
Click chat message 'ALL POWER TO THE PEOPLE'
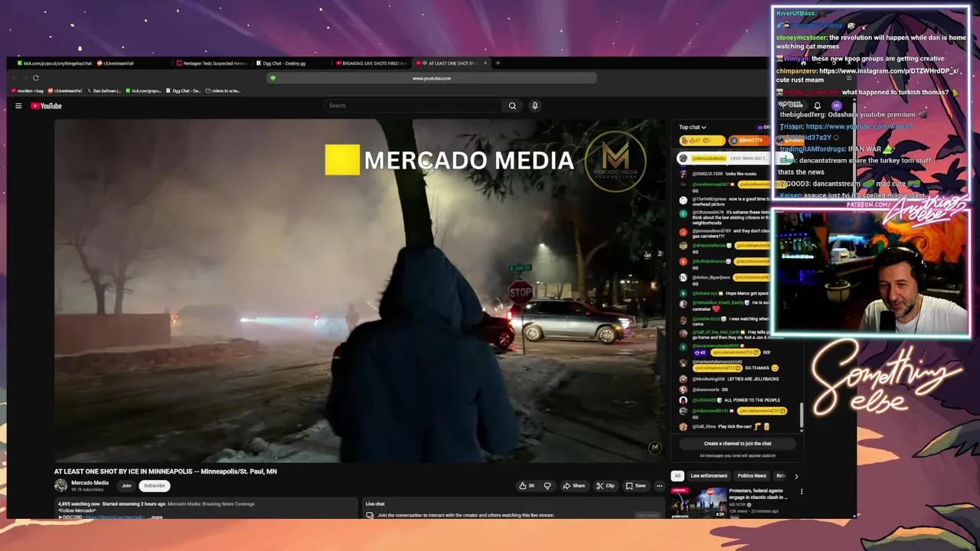[x=752, y=400]
